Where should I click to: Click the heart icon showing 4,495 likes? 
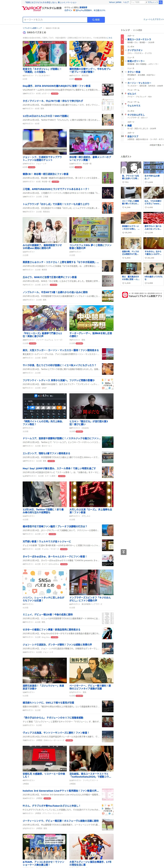(x=146, y=208)
